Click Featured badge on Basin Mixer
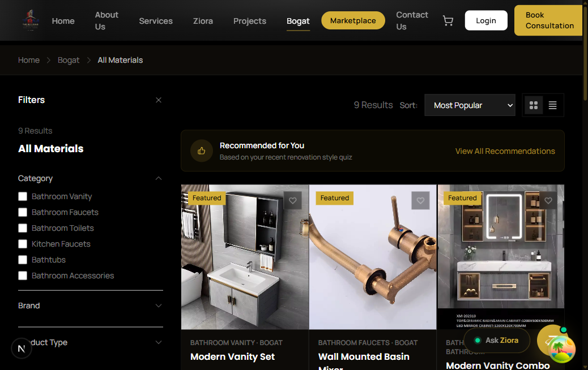Image resolution: width=588 pixels, height=370 pixels. pyautogui.click(x=334, y=198)
